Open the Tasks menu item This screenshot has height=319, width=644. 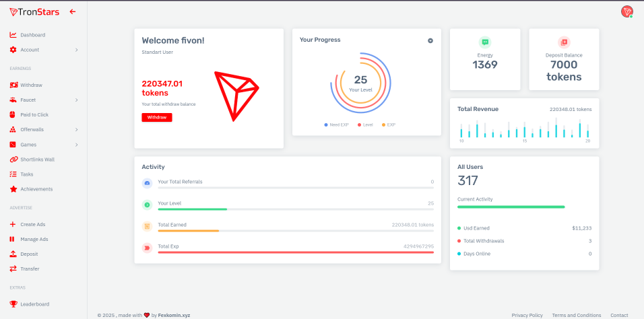click(x=26, y=174)
